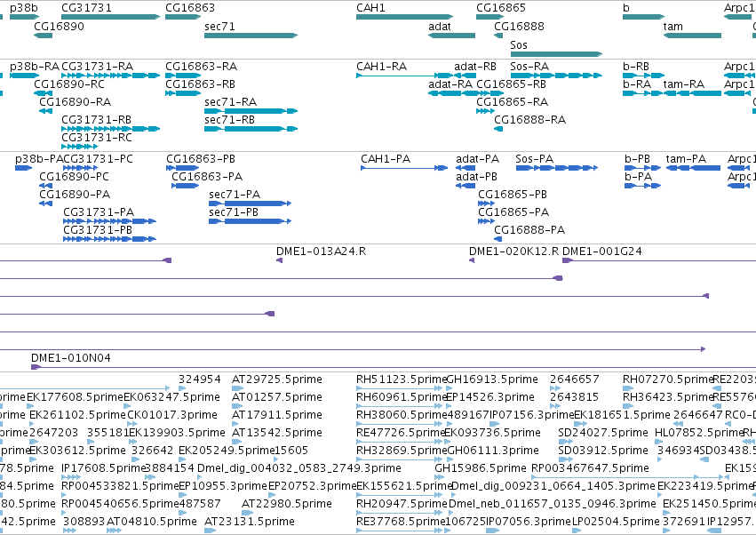Click the CAH1-PA protein glyph

(x=404, y=168)
